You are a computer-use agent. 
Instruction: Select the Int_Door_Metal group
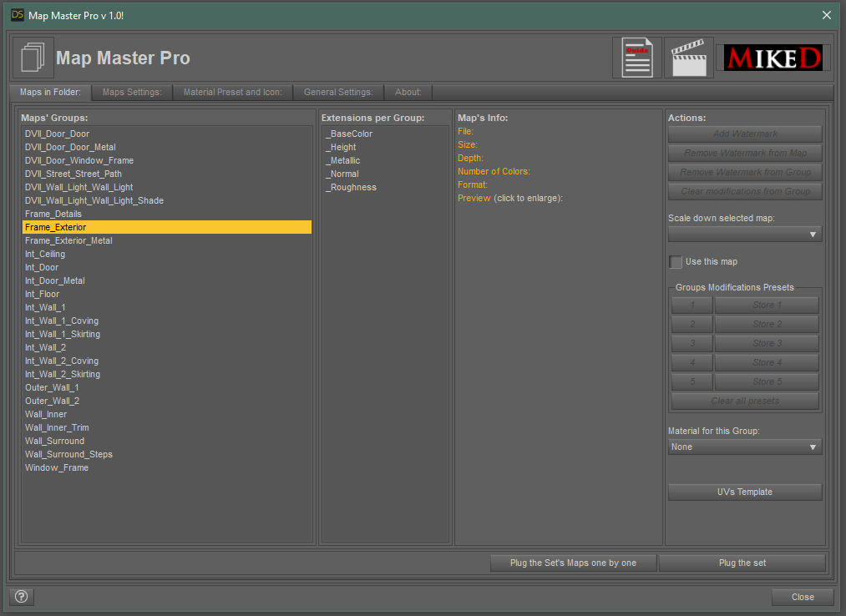click(167, 280)
